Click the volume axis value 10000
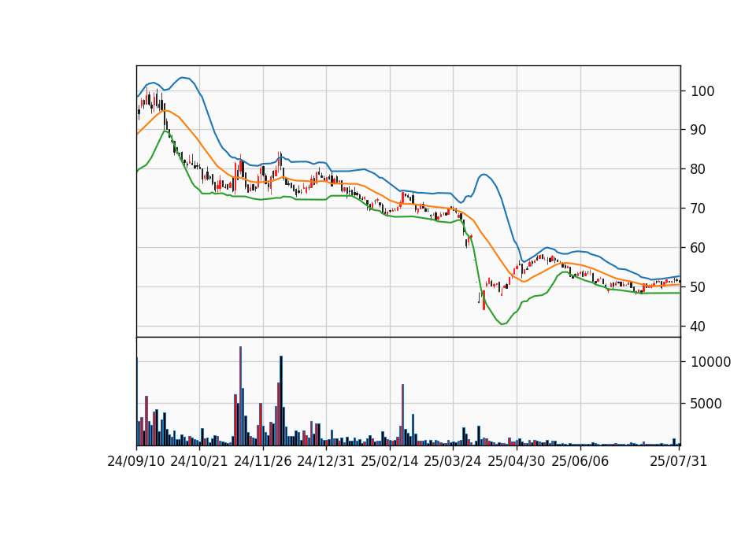 click(710, 362)
